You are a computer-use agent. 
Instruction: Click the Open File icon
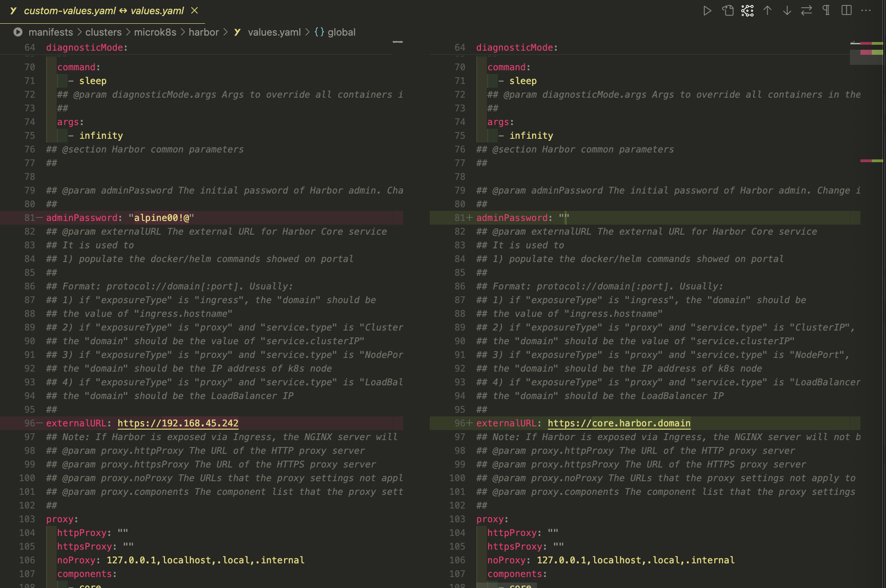(x=728, y=10)
